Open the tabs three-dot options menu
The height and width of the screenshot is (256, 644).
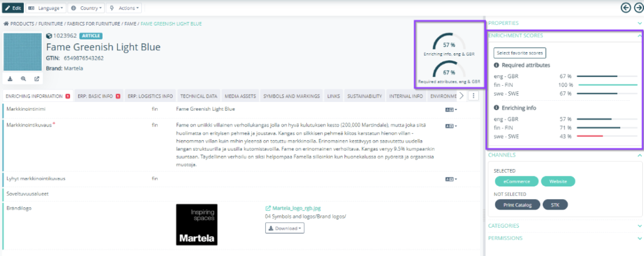(x=473, y=96)
